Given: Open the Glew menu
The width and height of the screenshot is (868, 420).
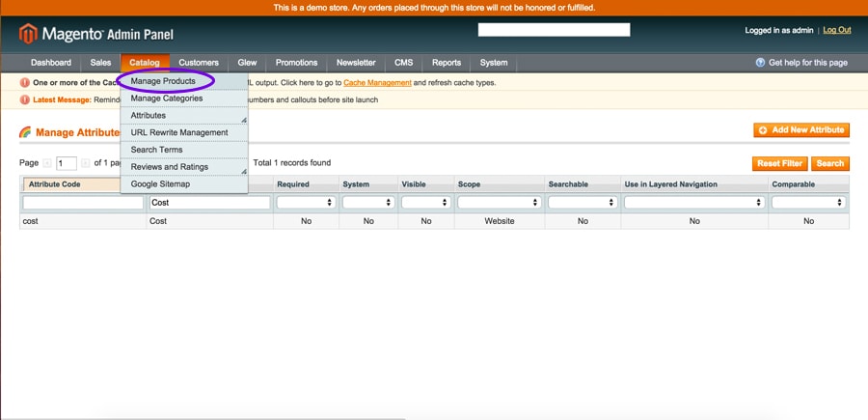Looking at the screenshot, I should 247,63.
